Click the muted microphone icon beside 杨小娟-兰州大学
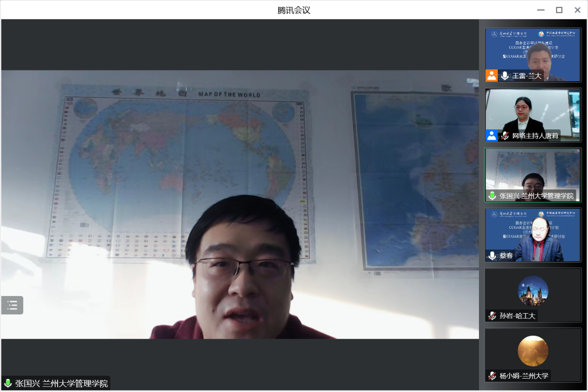Screen dimensions: 588x392 click(492, 376)
